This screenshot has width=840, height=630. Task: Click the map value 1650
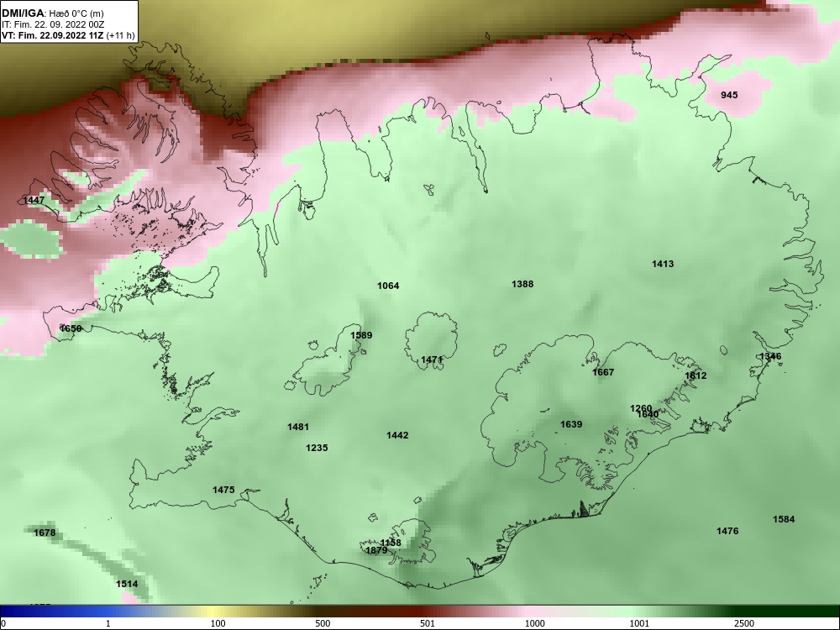pyautogui.click(x=71, y=329)
